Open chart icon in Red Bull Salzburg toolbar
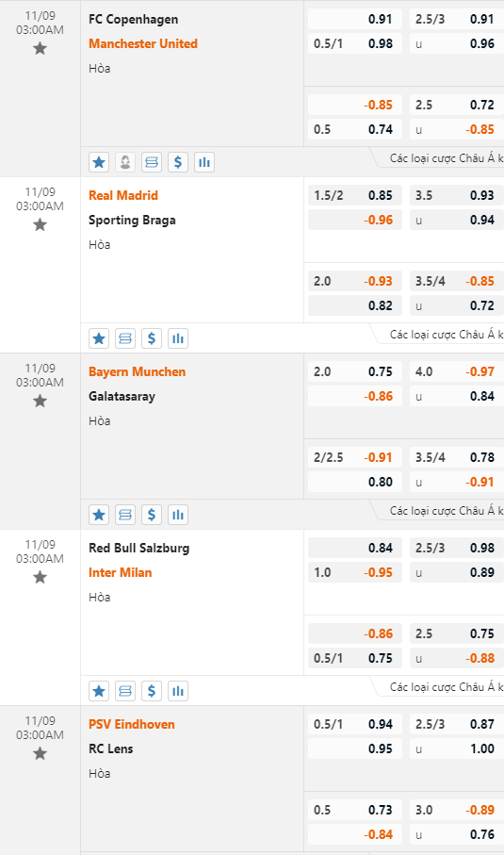Viewport: 504px width, 855px height. [x=178, y=691]
